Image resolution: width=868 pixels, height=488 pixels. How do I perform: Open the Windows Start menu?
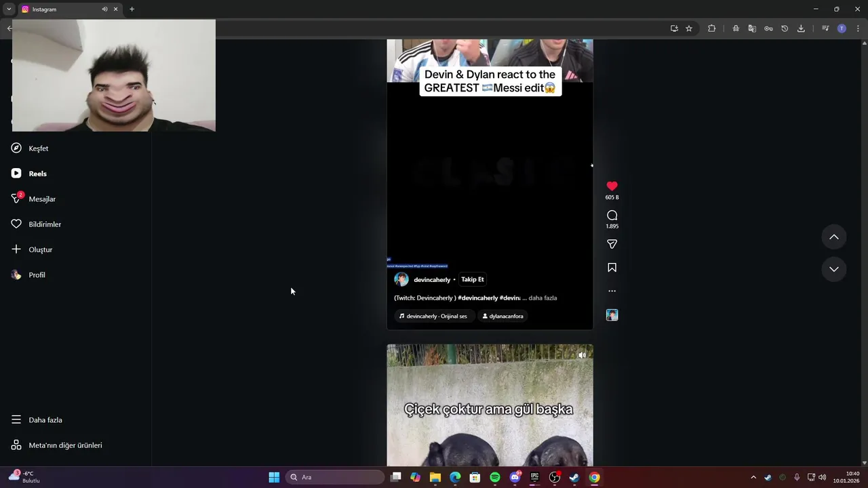[274, 477]
